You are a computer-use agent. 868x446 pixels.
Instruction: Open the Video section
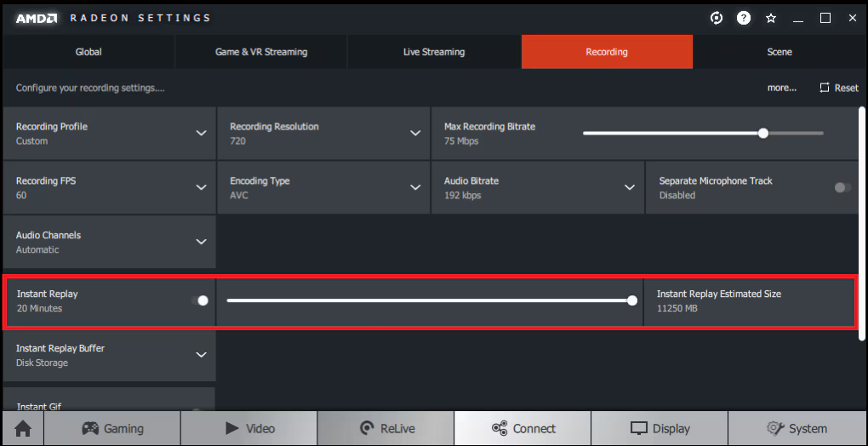click(x=249, y=428)
